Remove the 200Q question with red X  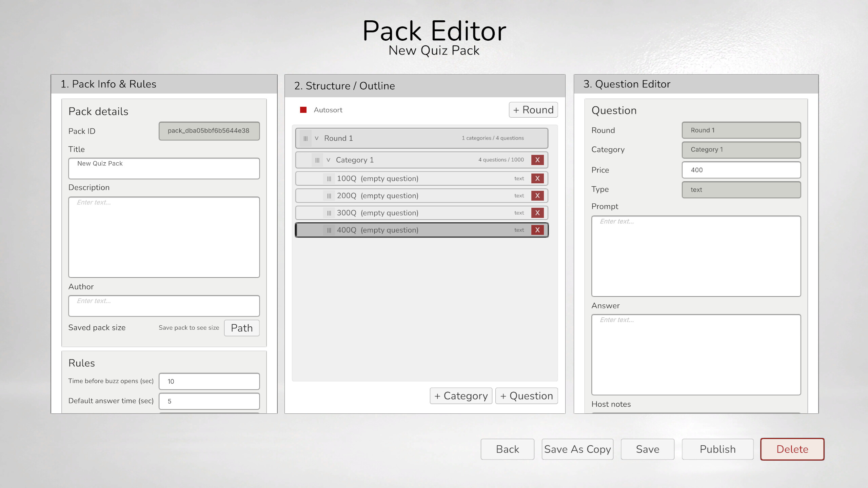pos(537,196)
